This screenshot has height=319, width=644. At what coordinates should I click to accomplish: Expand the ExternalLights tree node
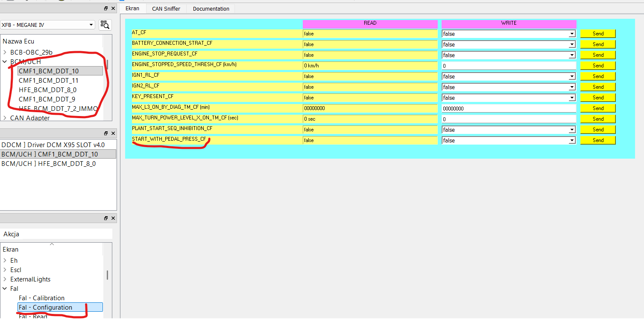[5, 279]
